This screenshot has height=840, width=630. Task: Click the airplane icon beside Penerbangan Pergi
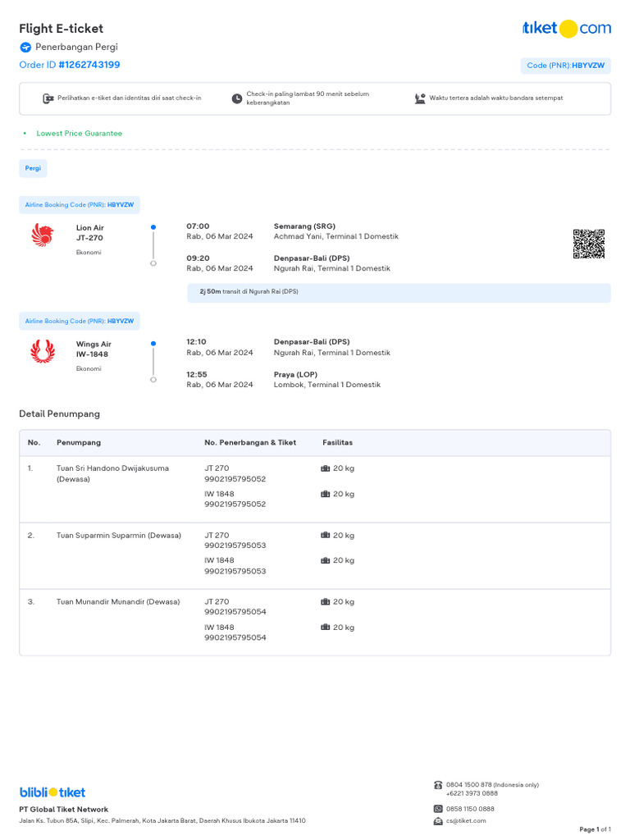point(25,48)
